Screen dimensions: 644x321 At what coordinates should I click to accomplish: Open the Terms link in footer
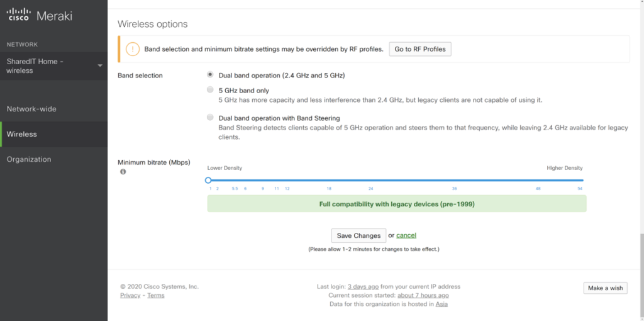155,295
